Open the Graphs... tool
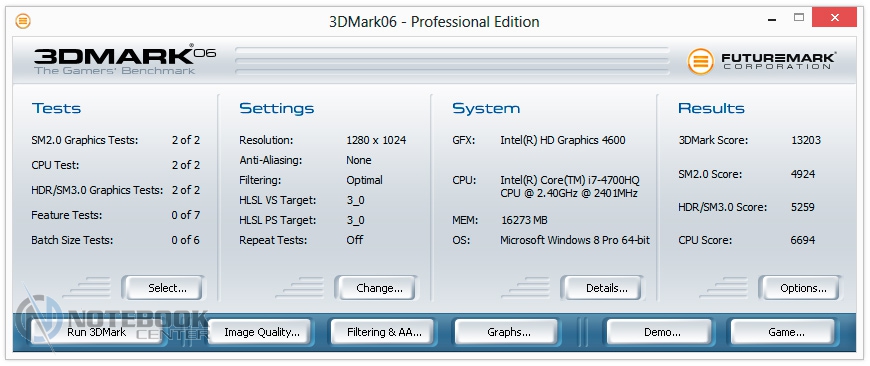The height and width of the screenshot is (366, 870). (x=506, y=332)
